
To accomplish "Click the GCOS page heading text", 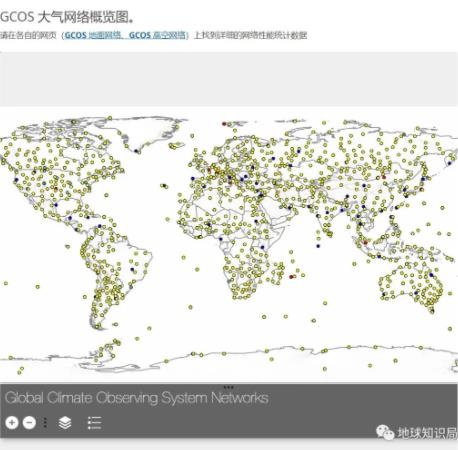I will (67, 17).
